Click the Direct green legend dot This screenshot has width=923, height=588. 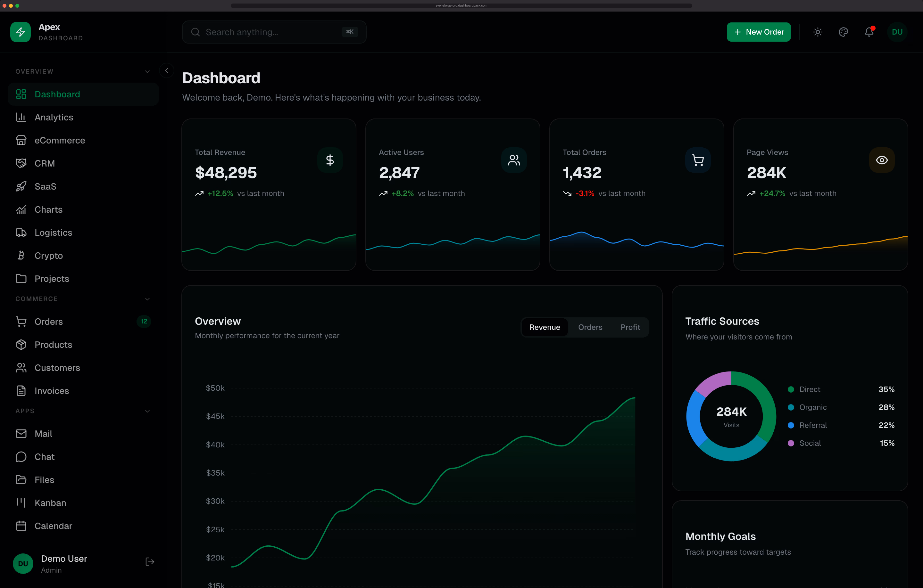tap(791, 389)
